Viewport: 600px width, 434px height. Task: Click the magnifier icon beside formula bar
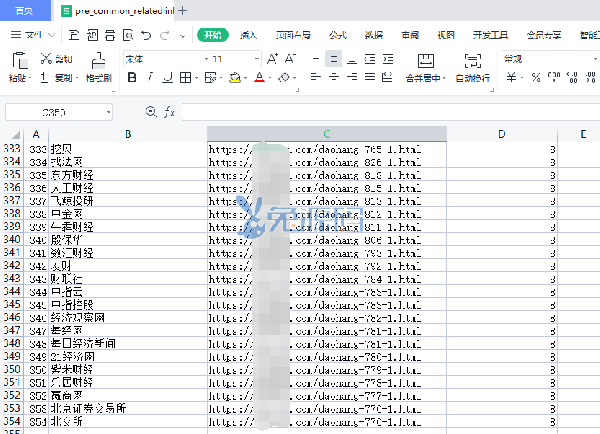(151, 112)
